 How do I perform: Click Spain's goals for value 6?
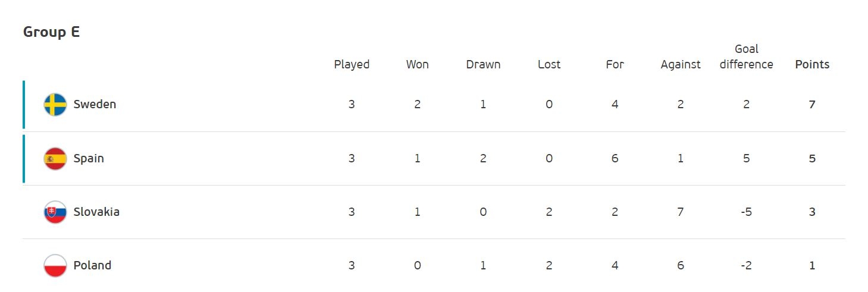[x=615, y=159]
